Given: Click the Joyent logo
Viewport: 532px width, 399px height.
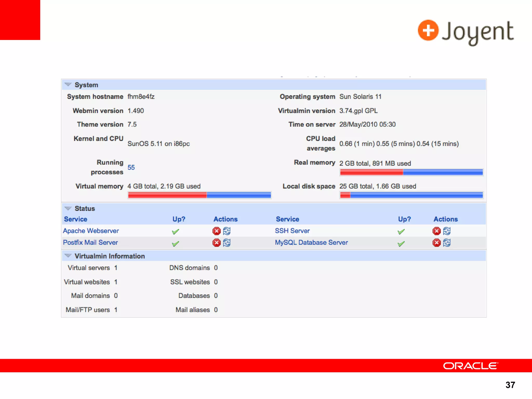Looking at the screenshot, I should pyautogui.click(x=465, y=32).
